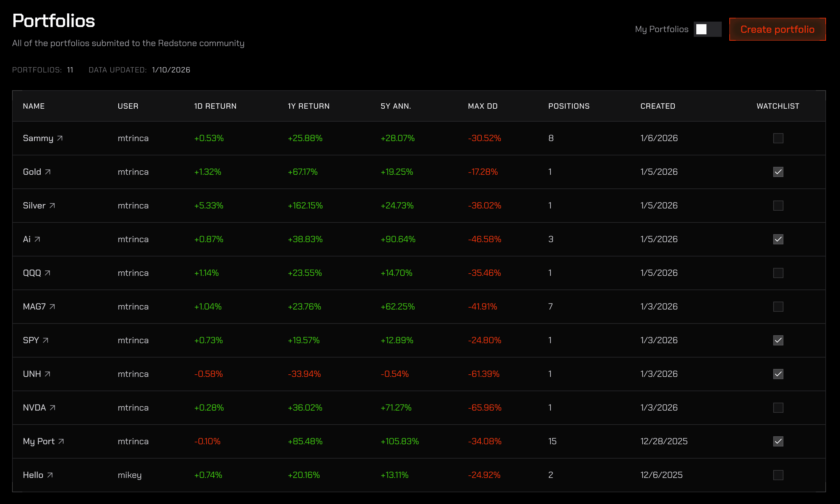
Task: Remove Gold from the watchlist
Action: (x=778, y=172)
